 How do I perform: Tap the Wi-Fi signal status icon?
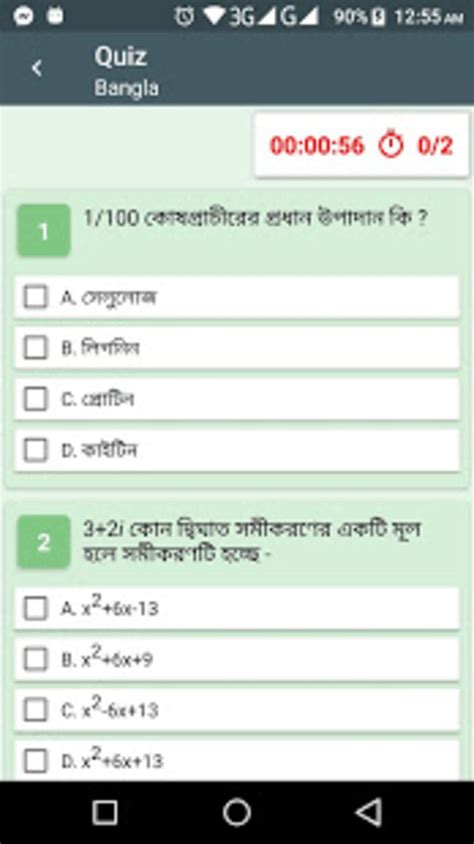tap(215, 17)
